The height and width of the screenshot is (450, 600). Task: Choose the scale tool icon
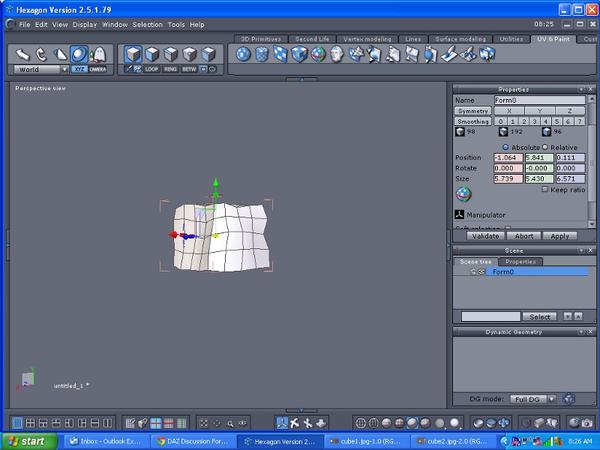click(x=60, y=54)
